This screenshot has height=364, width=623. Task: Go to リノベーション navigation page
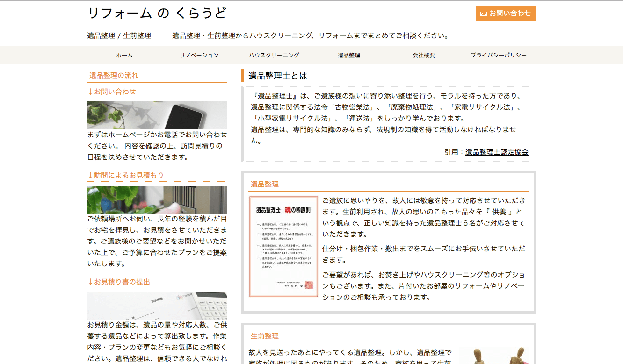coord(199,55)
